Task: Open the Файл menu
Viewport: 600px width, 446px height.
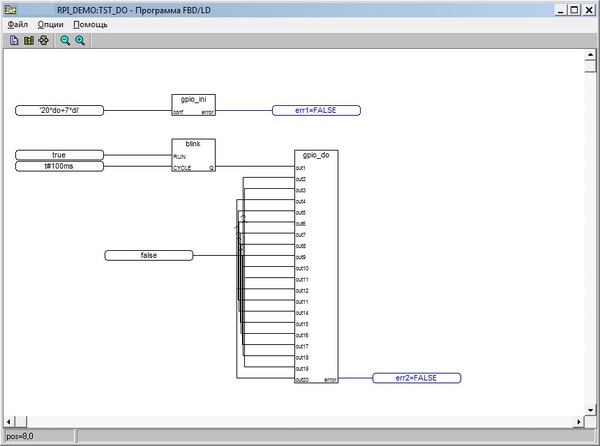Action: click(x=18, y=24)
